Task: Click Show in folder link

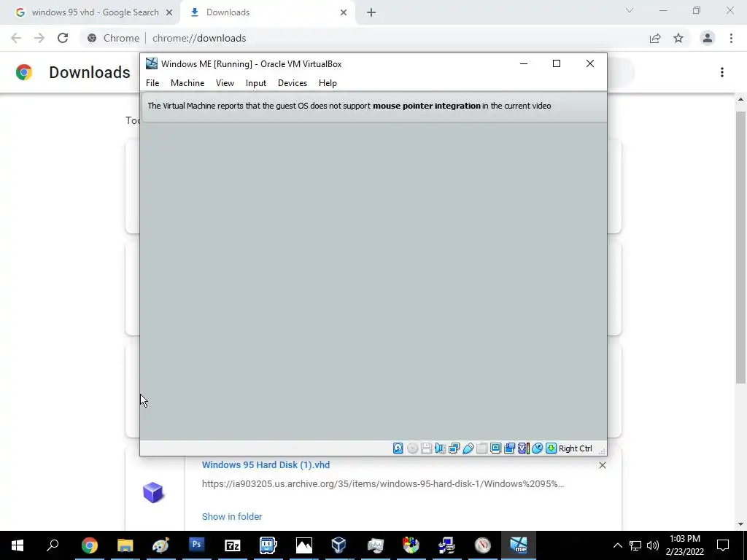Action: pos(232,517)
